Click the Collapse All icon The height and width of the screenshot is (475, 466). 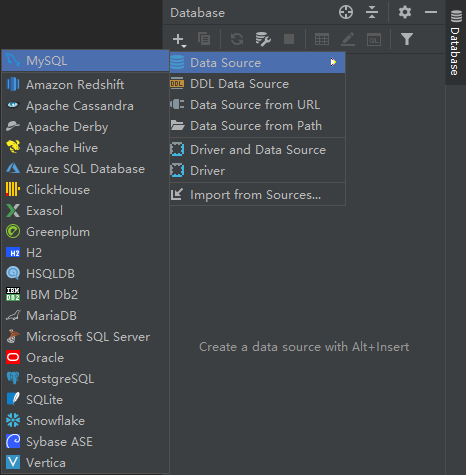click(x=372, y=13)
